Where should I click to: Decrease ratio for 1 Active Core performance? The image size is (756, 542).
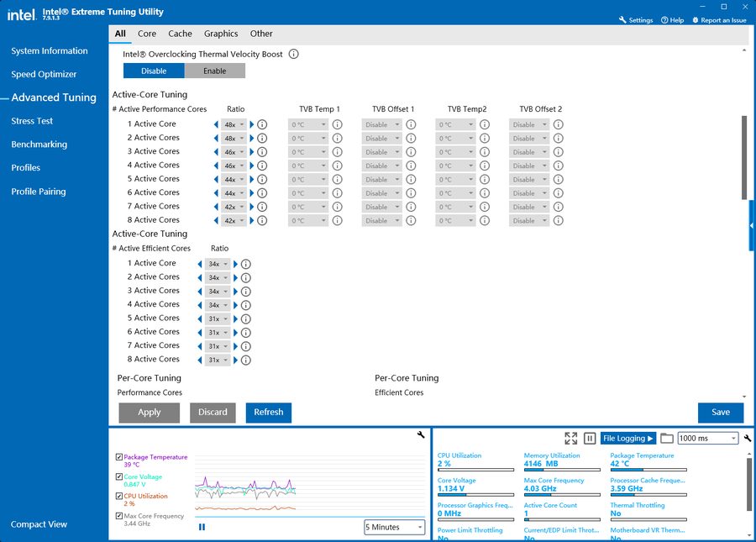tap(216, 124)
